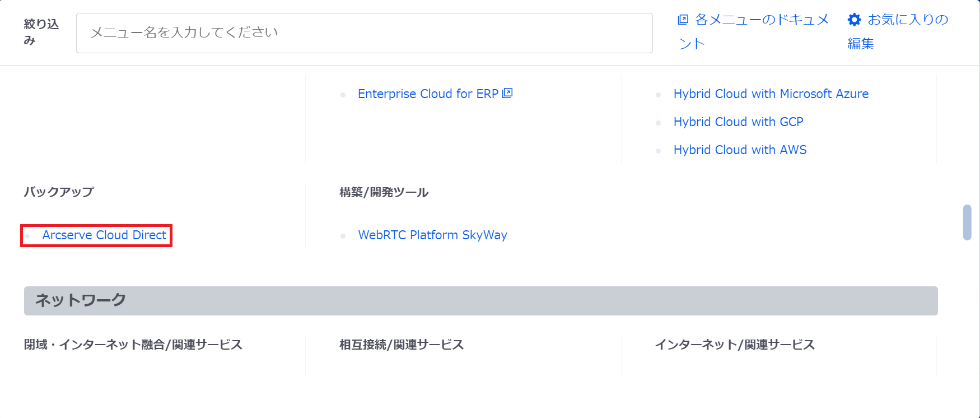Image resolution: width=980 pixels, height=418 pixels.
Task: Select the 相互接続/関連サービス heading
Action: (402, 345)
